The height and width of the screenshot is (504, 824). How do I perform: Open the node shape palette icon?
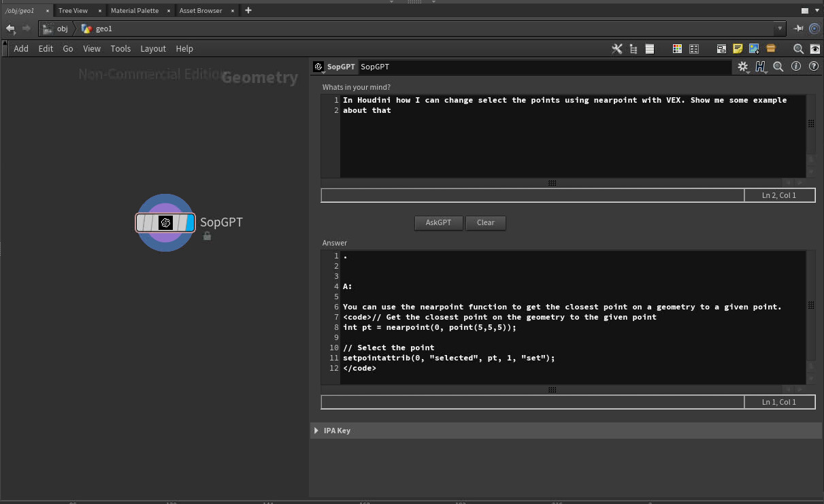pyautogui.click(x=694, y=49)
